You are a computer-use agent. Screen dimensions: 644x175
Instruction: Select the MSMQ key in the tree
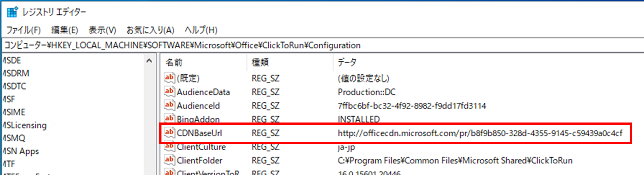(13, 138)
